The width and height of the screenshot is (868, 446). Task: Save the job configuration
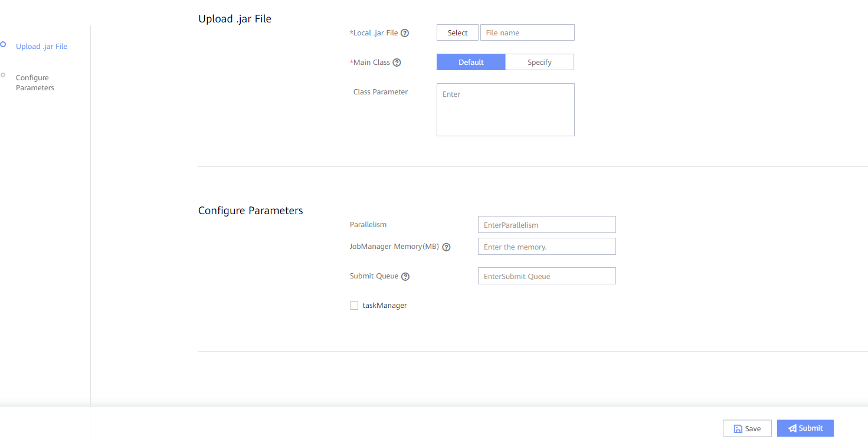coord(747,428)
